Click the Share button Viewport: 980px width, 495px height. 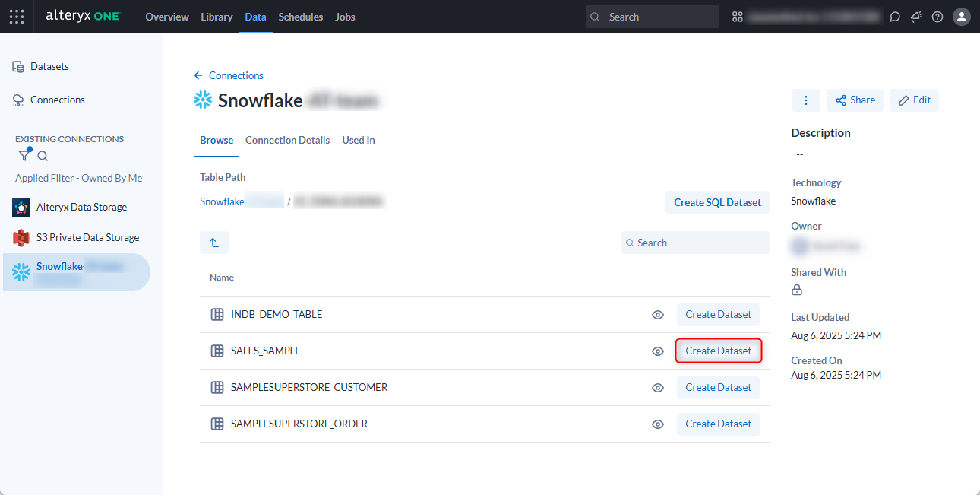point(855,100)
